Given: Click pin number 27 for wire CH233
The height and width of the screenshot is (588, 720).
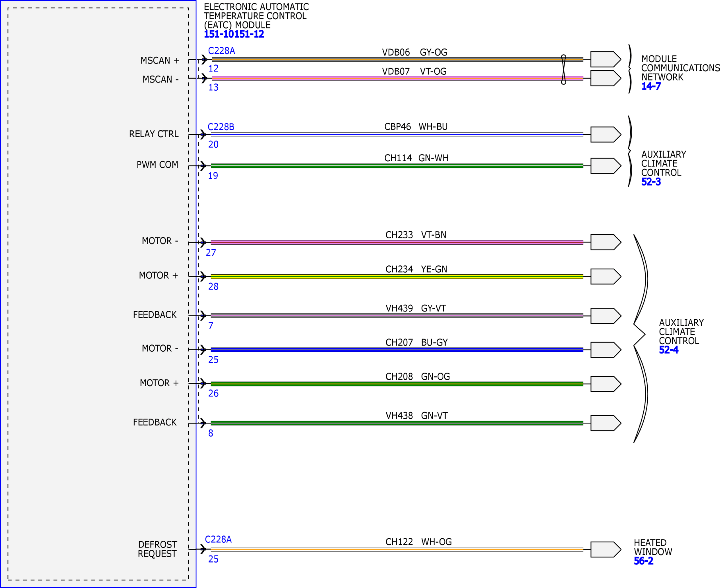Looking at the screenshot, I should tap(211, 253).
